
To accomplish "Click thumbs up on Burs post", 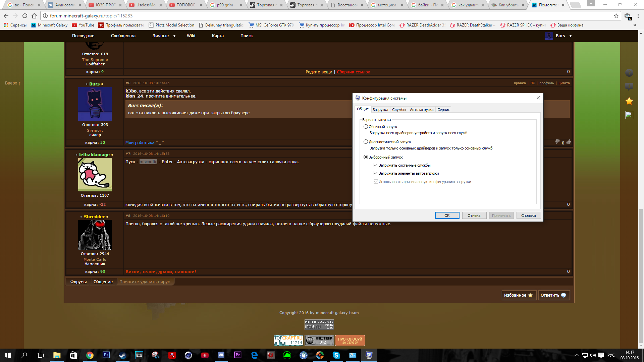I will tap(569, 142).
